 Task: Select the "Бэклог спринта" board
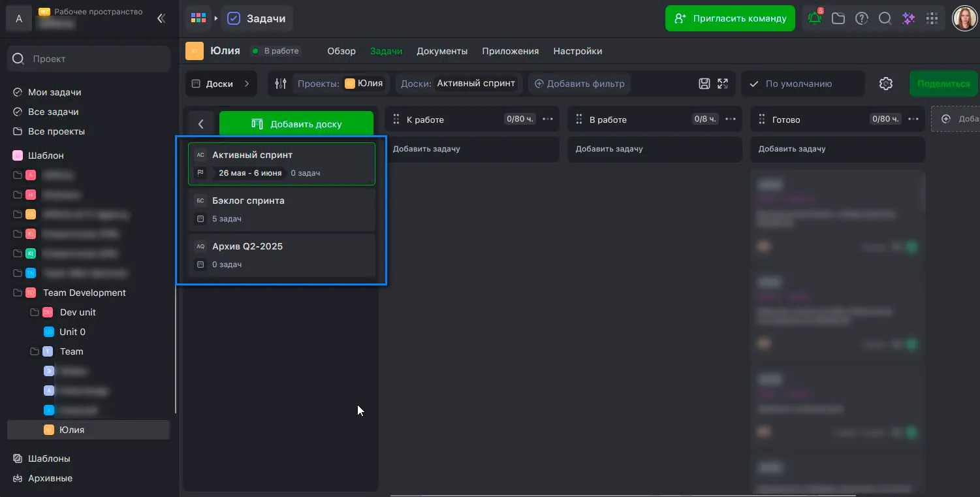(x=281, y=209)
